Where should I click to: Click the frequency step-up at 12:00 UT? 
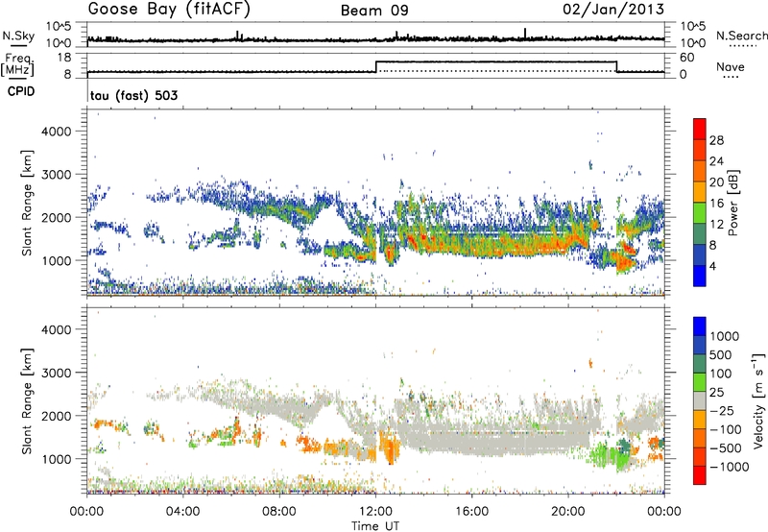pyautogui.click(x=375, y=66)
